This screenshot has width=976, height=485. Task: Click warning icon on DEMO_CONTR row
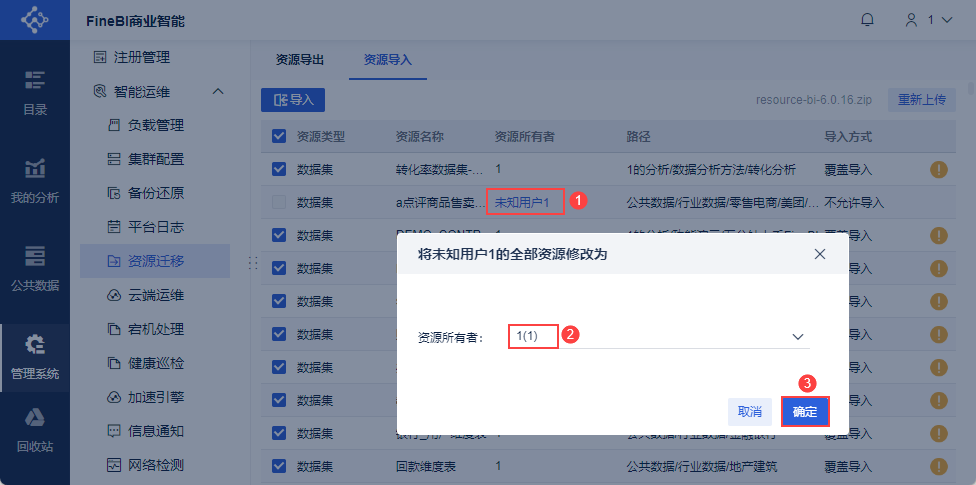click(939, 235)
